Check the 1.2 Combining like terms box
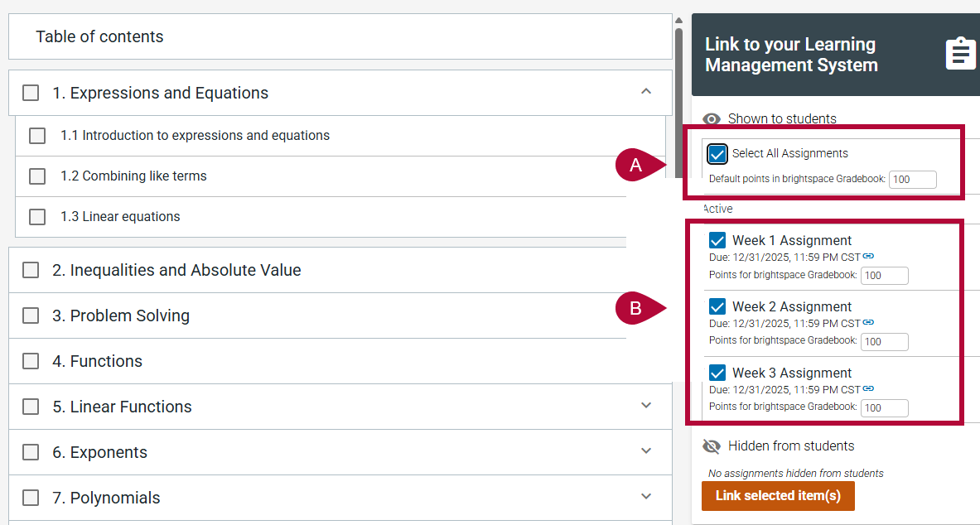The height and width of the screenshot is (525, 980). coord(37,176)
